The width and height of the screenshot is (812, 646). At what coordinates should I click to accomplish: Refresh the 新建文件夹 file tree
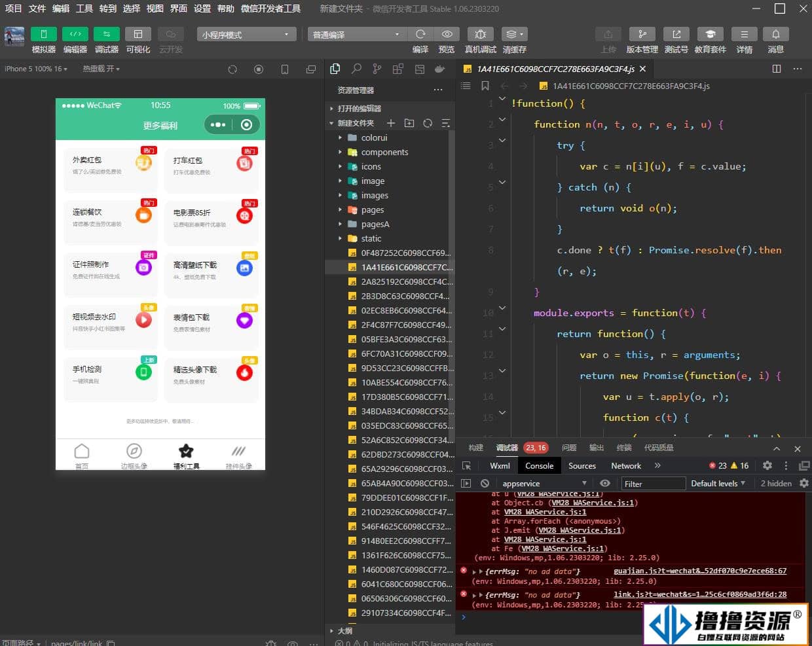point(428,123)
